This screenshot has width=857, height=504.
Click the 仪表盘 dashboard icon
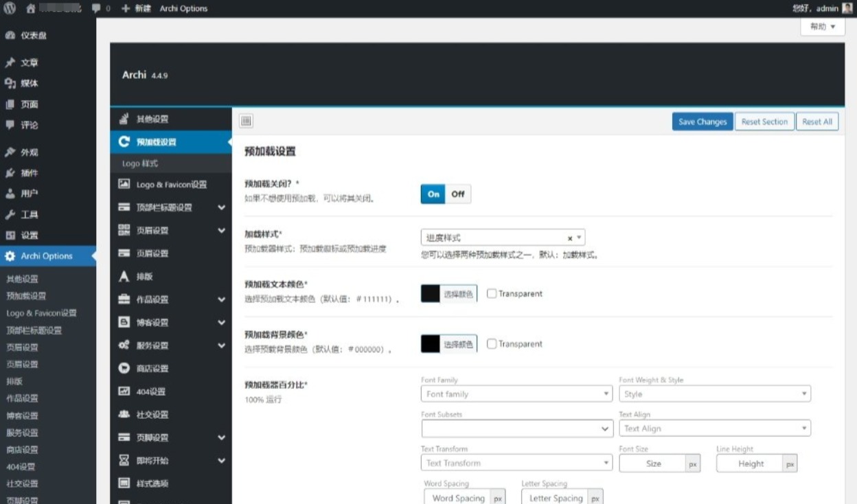[x=10, y=36]
